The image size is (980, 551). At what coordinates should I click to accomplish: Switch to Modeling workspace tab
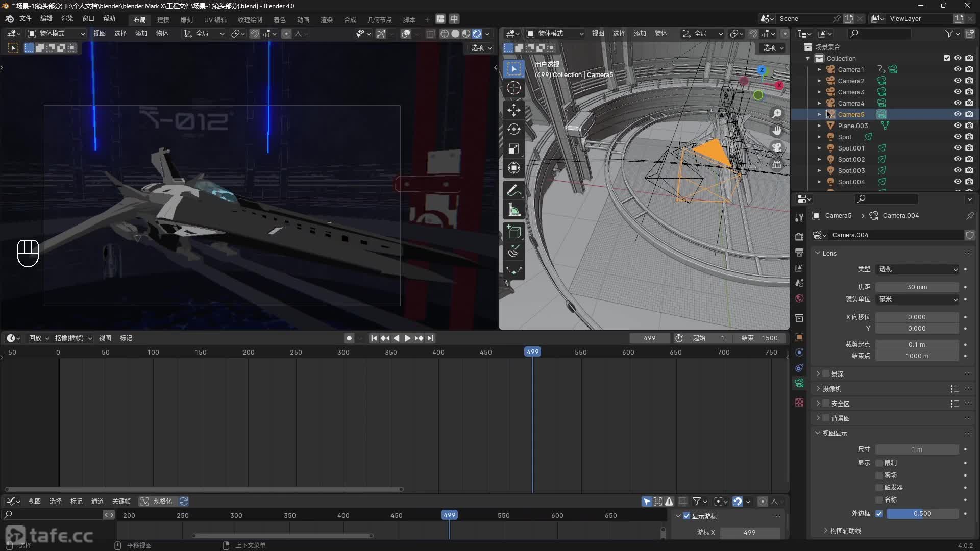coord(163,20)
